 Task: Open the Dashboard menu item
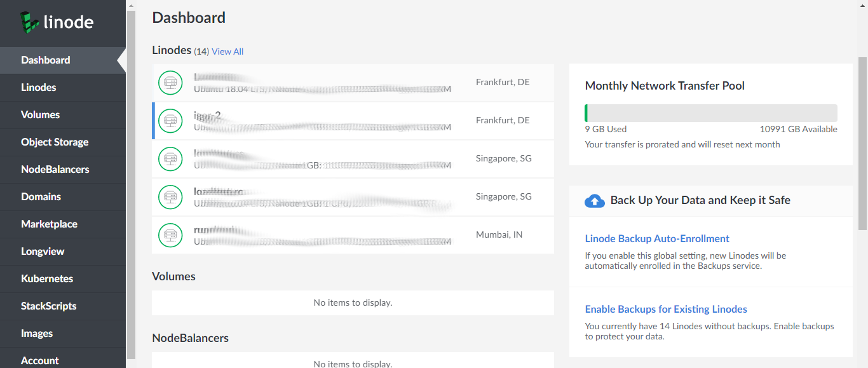[46, 60]
